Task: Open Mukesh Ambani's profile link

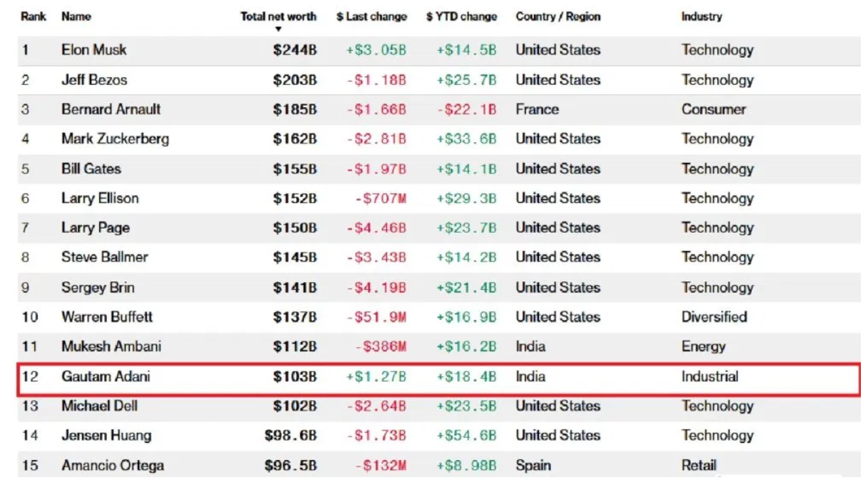Action: tap(111, 346)
